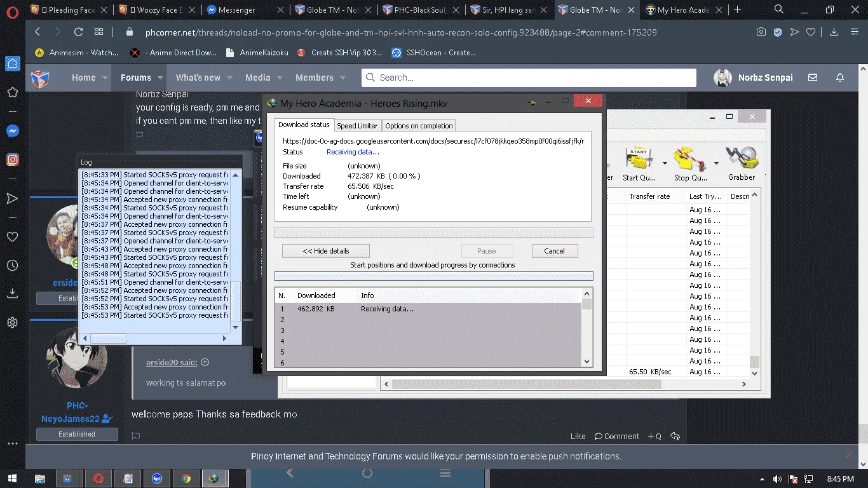Dismiss the push notification banner

(848, 455)
